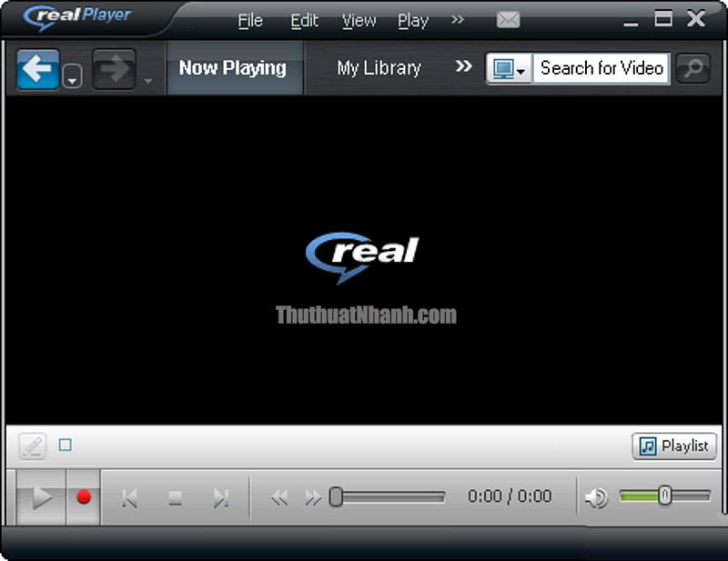This screenshot has height=561, width=728.
Task: Mute audio with the speaker icon
Action: [x=596, y=497]
